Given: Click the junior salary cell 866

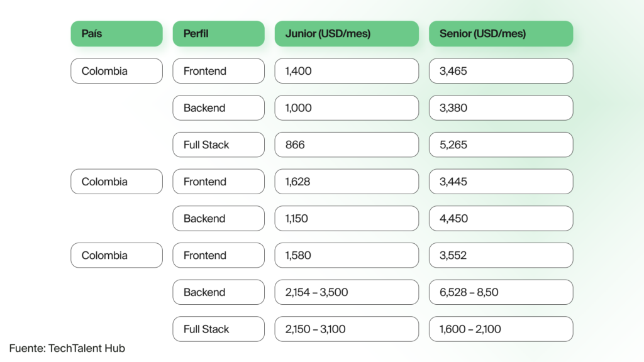Looking at the screenshot, I should coord(347,145).
